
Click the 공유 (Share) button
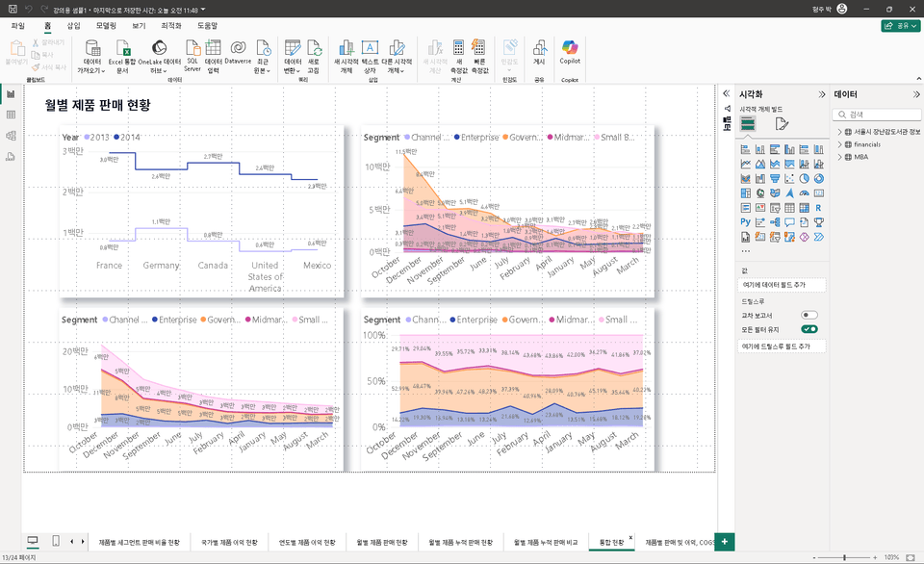(901, 26)
